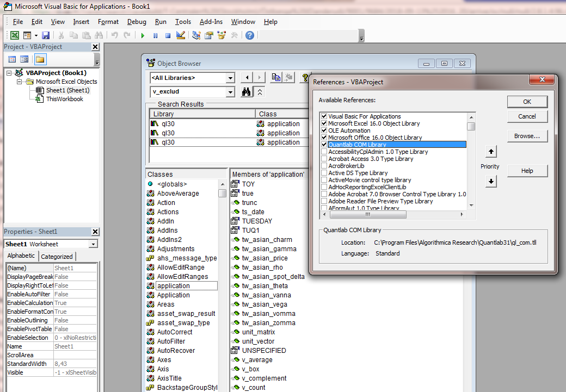
Task: Uncheck Microsoft Office 16.0 Object Library
Action: point(324,138)
